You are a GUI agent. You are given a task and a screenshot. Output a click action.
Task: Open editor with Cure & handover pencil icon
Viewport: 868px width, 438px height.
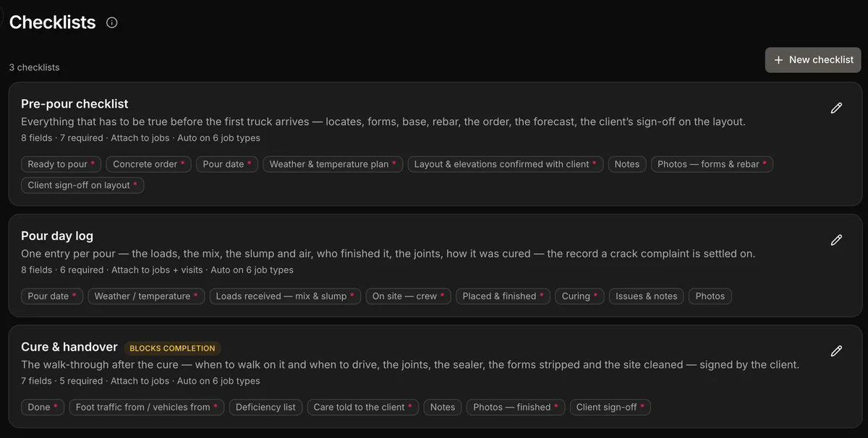click(x=836, y=351)
